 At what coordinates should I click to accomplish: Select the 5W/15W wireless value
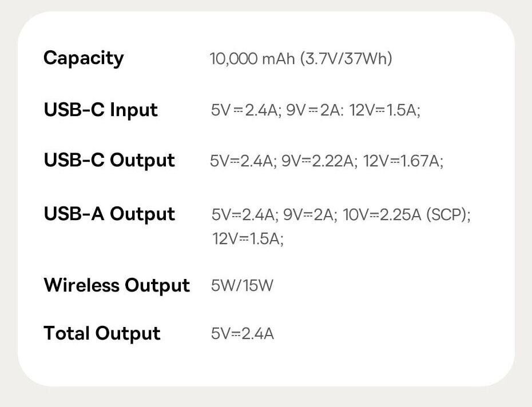[242, 286]
